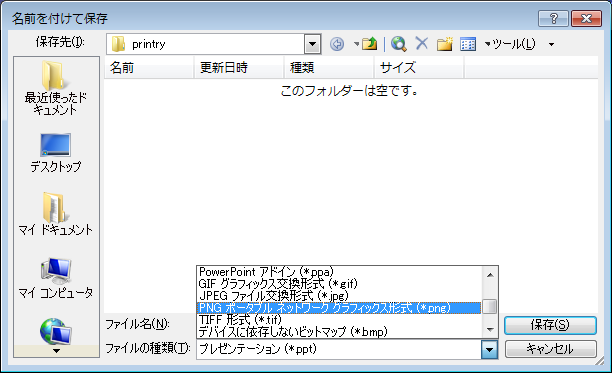This screenshot has height=373, width=612.
Task: Open the マイ ドキュメント folder shortcut
Action: pyautogui.click(x=55, y=214)
